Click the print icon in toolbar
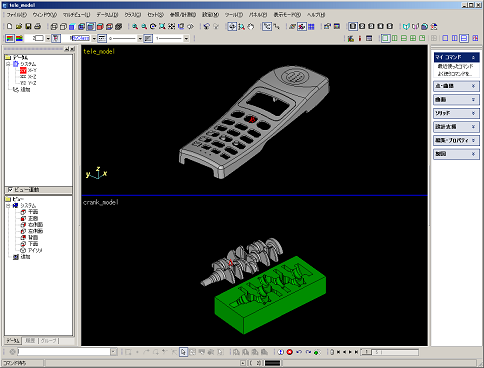This screenshot has height=368, width=484. [37, 26]
